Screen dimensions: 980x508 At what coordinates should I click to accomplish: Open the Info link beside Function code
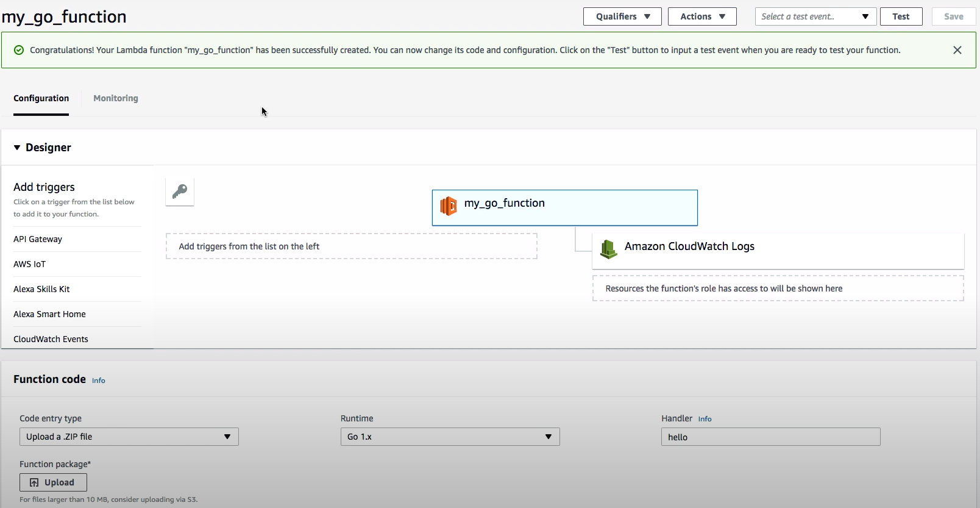[x=99, y=381]
